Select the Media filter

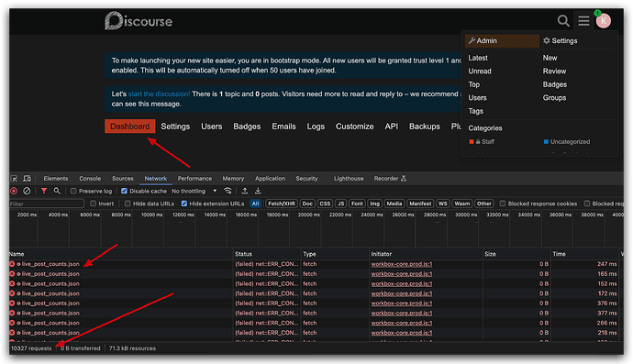(x=394, y=204)
